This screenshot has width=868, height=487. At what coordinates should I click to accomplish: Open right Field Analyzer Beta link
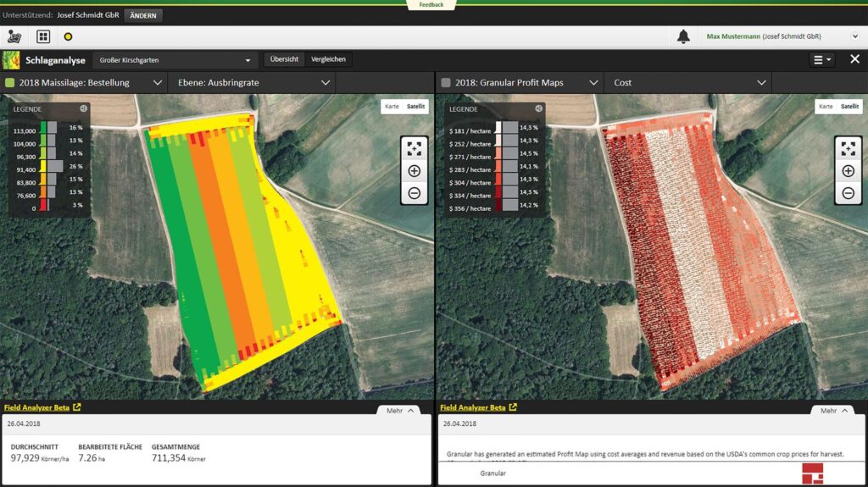473,407
